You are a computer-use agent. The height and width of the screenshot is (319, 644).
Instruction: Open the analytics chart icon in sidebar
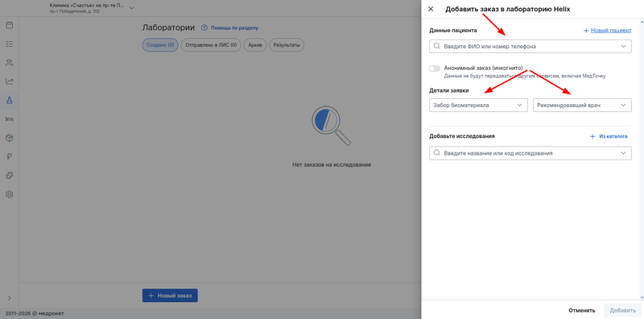9,81
